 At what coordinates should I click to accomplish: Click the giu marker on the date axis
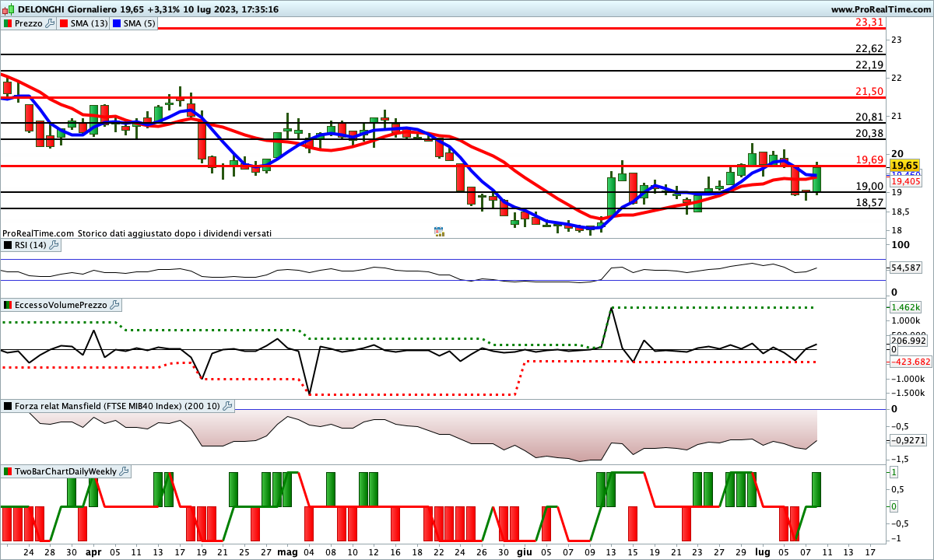[524, 551]
